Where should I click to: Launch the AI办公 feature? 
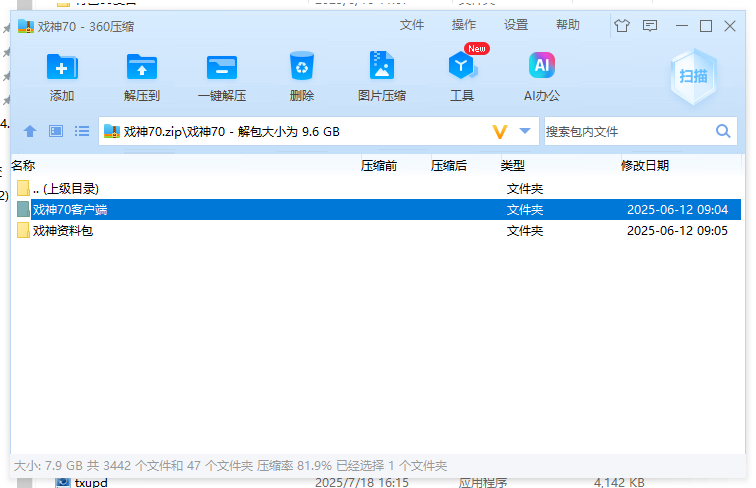[x=542, y=68]
